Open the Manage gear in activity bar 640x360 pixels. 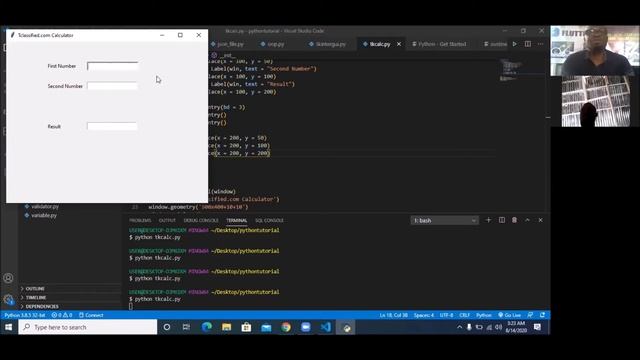click(8, 300)
